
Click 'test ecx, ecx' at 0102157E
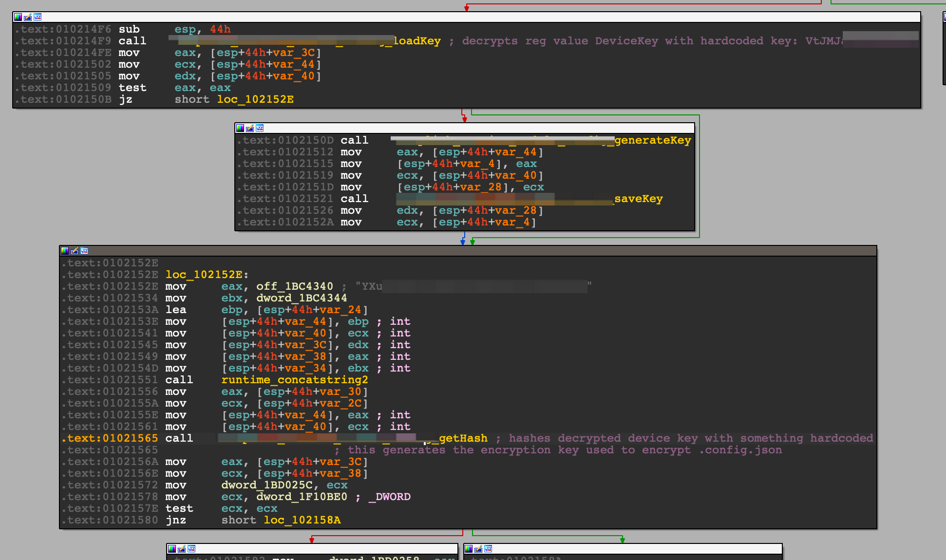pyautogui.click(x=222, y=508)
